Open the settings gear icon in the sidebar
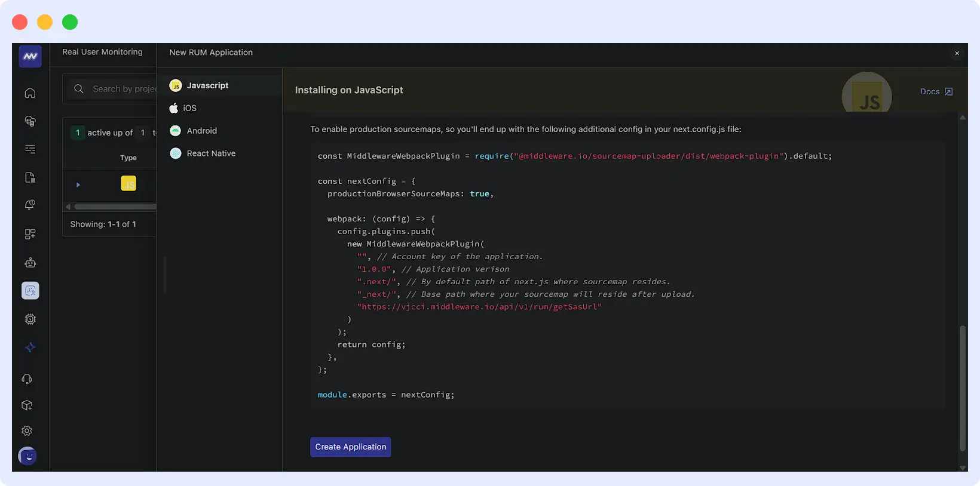 coord(27,431)
